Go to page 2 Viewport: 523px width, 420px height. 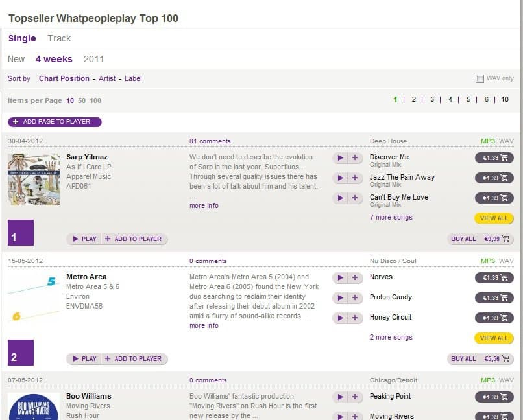[413, 99]
